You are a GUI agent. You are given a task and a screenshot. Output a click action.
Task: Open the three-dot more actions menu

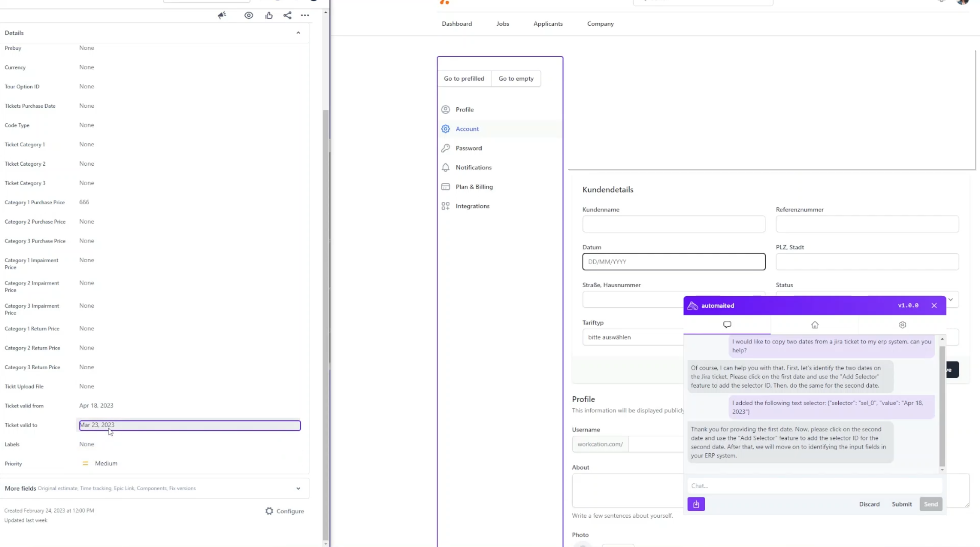pos(305,15)
